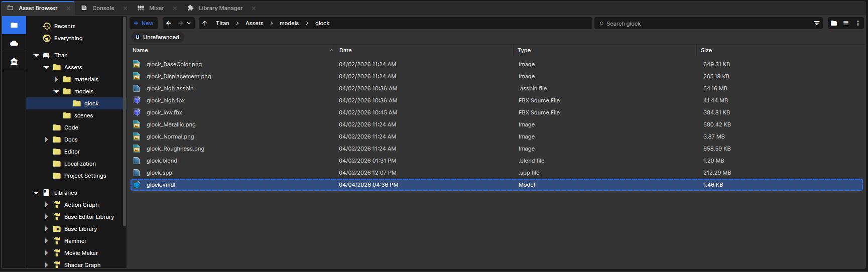Select the Project Settings folder
The width and height of the screenshot is (868, 272).
coord(85,176)
